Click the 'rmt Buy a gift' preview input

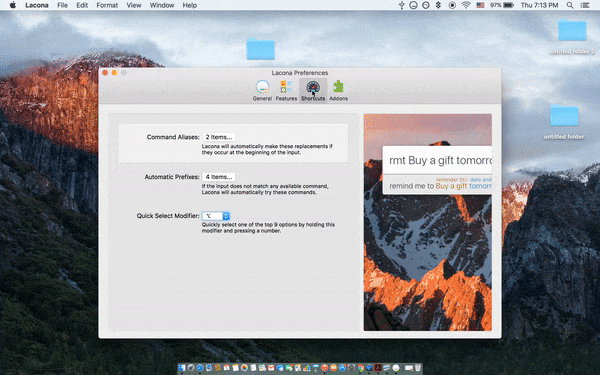coord(437,160)
